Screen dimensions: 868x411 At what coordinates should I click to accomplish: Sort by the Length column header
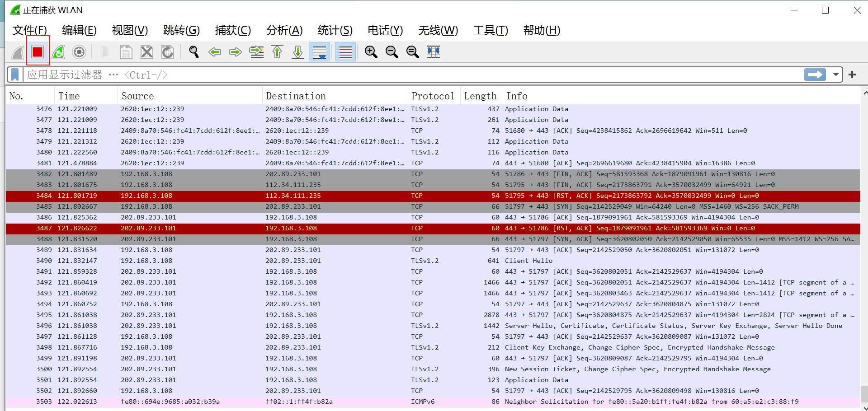(x=481, y=96)
